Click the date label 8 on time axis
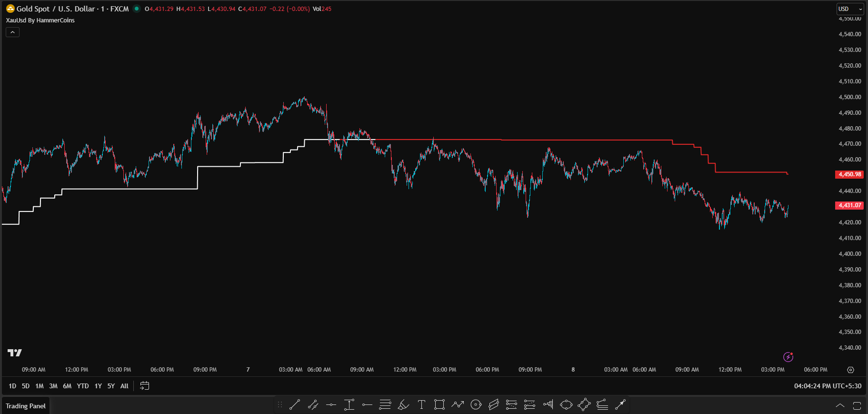Viewport: 868px width, 414px height. (x=573, y=370)
